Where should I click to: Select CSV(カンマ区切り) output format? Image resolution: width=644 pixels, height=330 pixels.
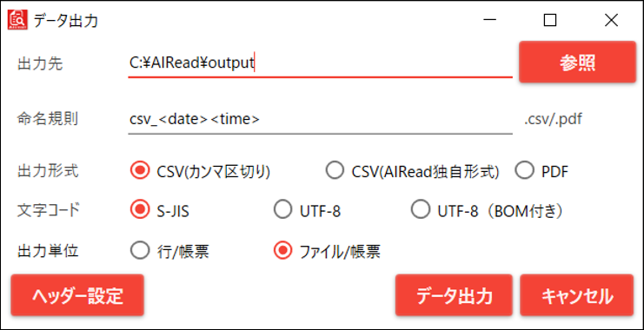coord(200,172)
